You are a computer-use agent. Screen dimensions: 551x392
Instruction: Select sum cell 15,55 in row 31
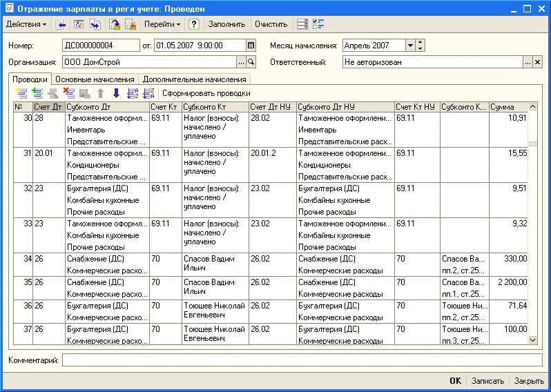pos(508,165)
